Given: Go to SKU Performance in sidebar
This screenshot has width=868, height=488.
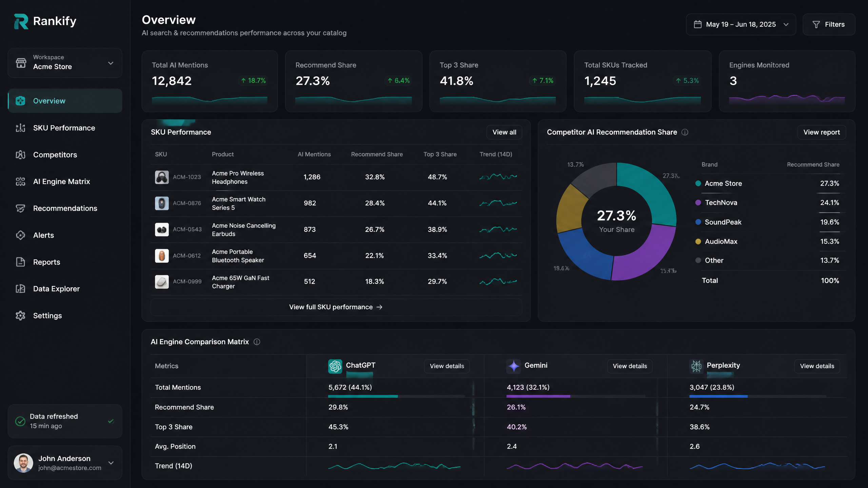Looking at the screenshot, I should coord(65,128).
